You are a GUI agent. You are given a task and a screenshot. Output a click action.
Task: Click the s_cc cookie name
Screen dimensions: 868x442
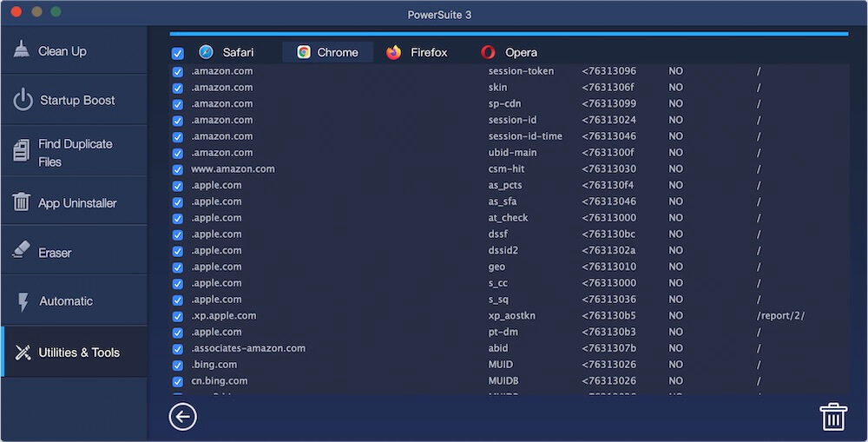pos(497,283)
